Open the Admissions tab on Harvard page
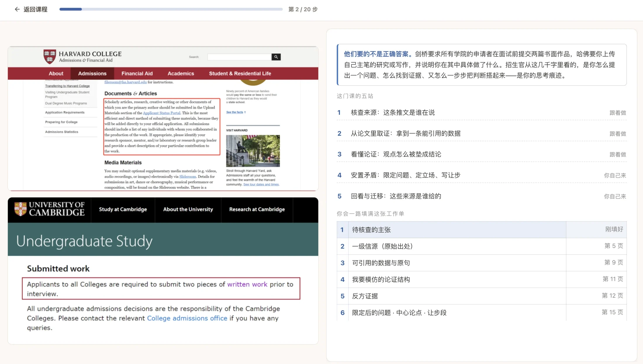This screenshot has height=364, width=643. coord(92,74)
